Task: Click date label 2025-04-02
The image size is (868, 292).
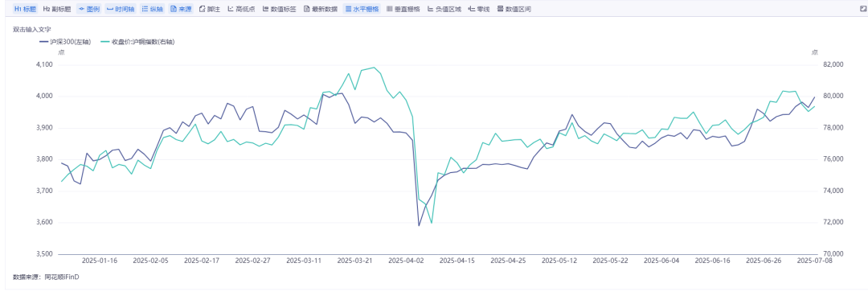Action: (407, 260)
